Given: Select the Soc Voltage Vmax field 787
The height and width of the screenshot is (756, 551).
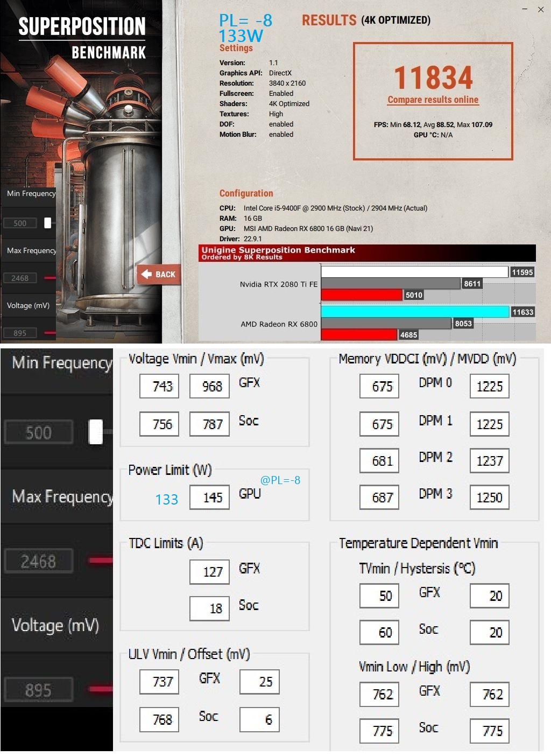Looking at the screenshot, I should click(x=209, y=424).
